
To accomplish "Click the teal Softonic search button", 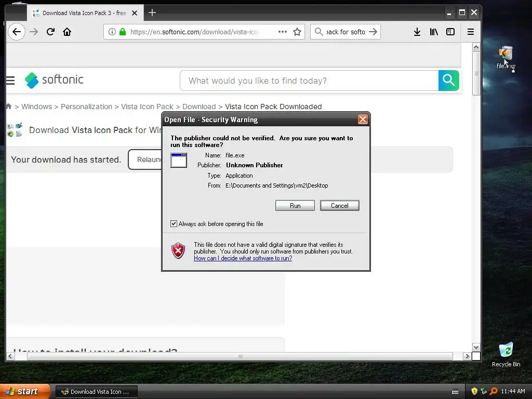I will tap(448, 81).
